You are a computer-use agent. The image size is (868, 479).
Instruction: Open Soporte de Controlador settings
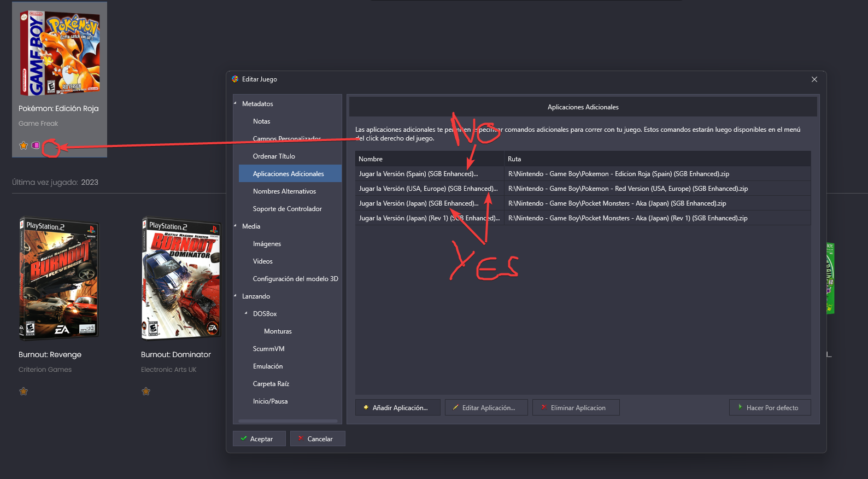[287, 209]
